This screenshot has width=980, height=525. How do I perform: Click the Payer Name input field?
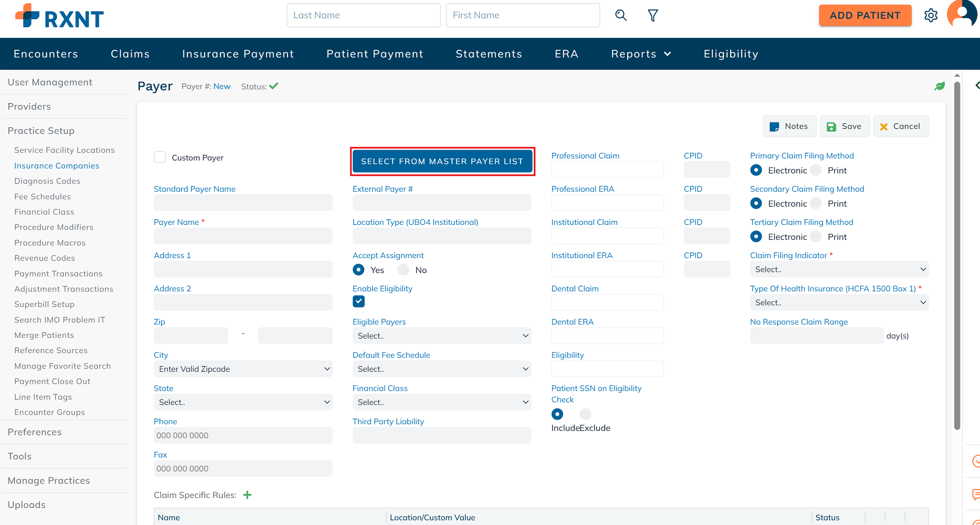click(243, 236)
